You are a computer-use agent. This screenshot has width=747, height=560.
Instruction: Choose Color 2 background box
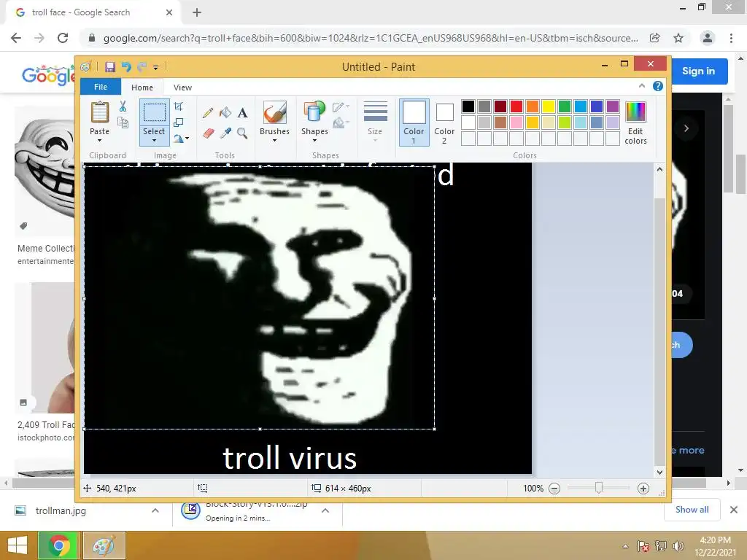coord(444,122)
